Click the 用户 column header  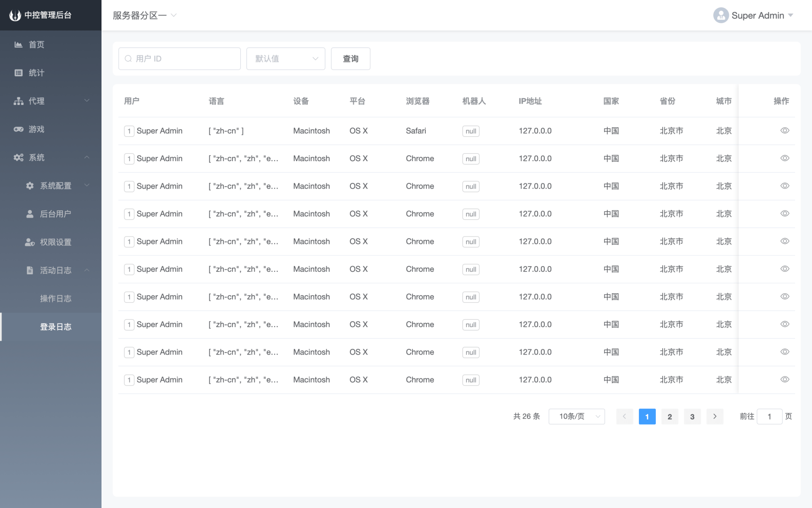131,101
